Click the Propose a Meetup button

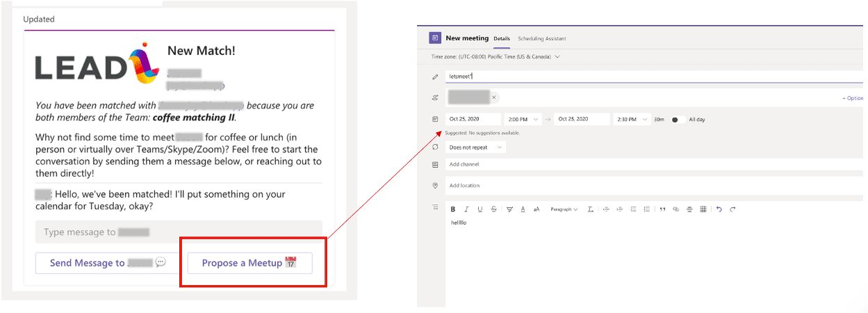tap(249, 263)
